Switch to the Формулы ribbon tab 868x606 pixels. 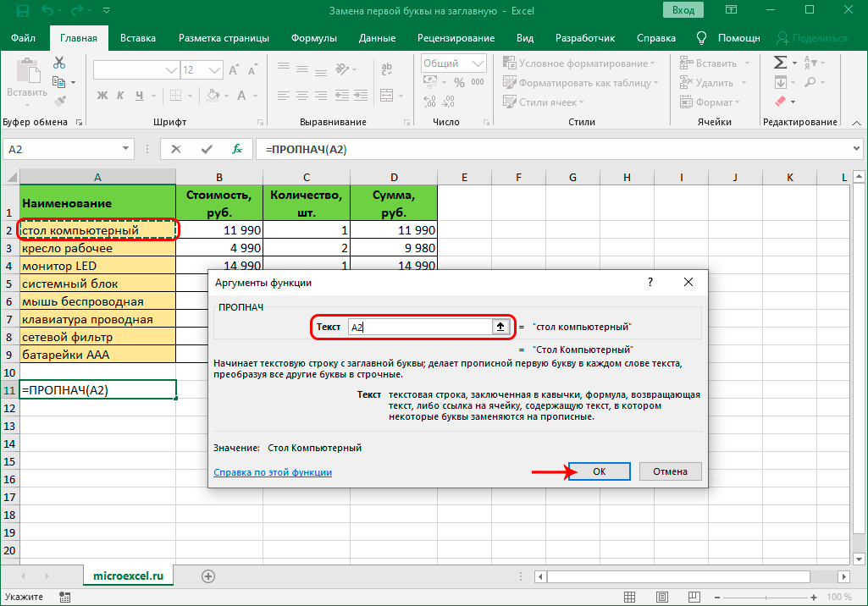[x=313, y=38]
